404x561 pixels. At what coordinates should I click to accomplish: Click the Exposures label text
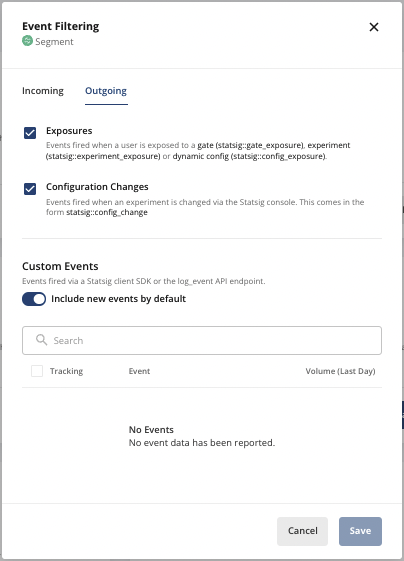[69, 131]
